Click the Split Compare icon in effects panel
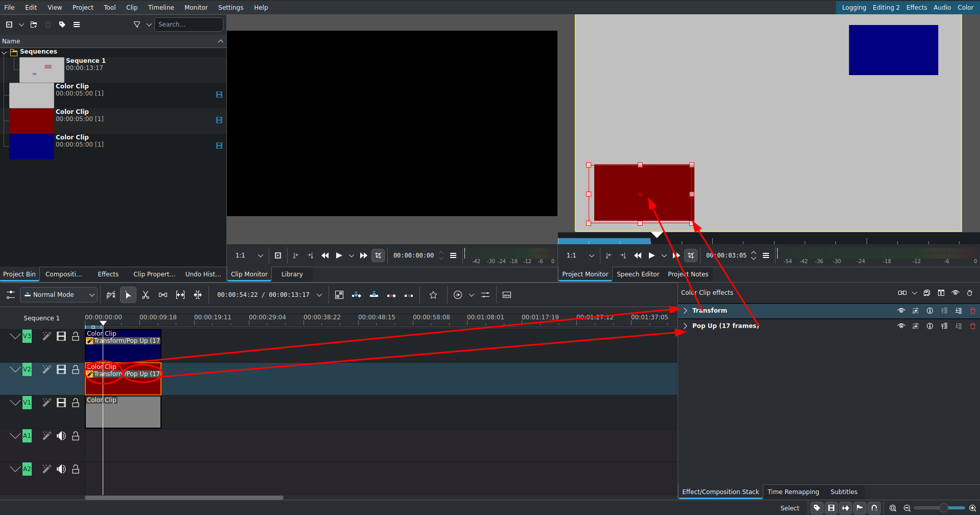The width and height of the screenshot is (980, 515). 941,293
